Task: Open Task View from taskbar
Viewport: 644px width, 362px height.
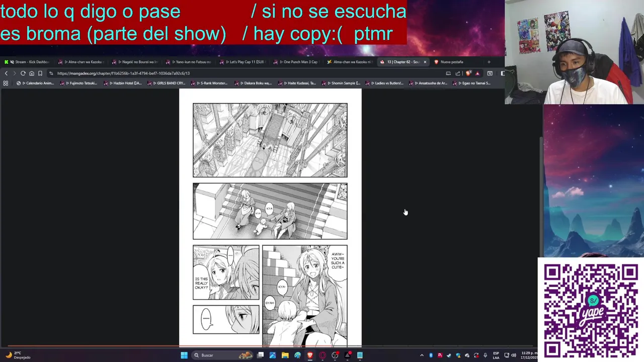Action: tap(260, 355)
